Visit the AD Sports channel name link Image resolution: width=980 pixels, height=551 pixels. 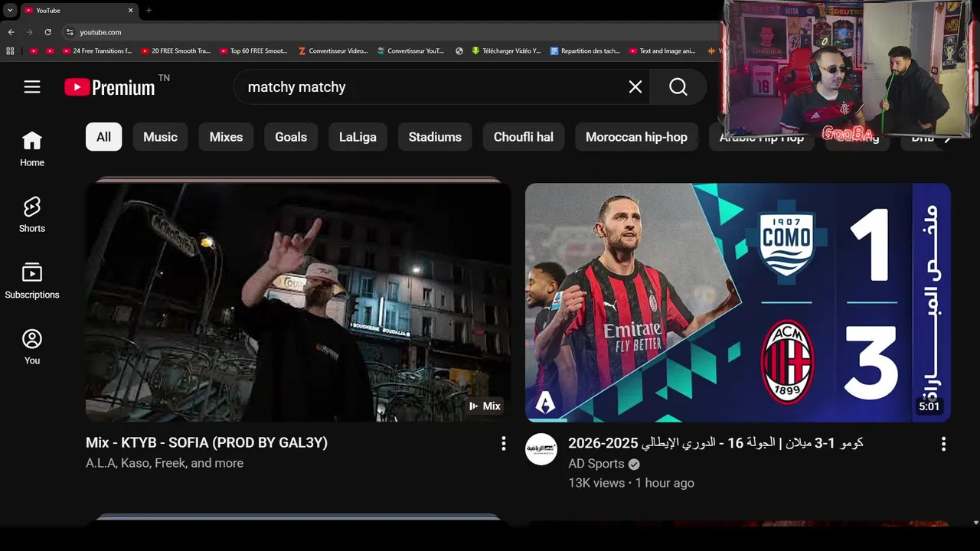(x=596, y=464)
